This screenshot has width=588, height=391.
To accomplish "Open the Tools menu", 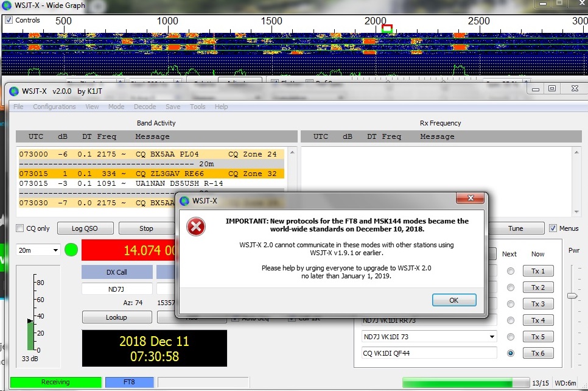I will (x=198, y=107).
